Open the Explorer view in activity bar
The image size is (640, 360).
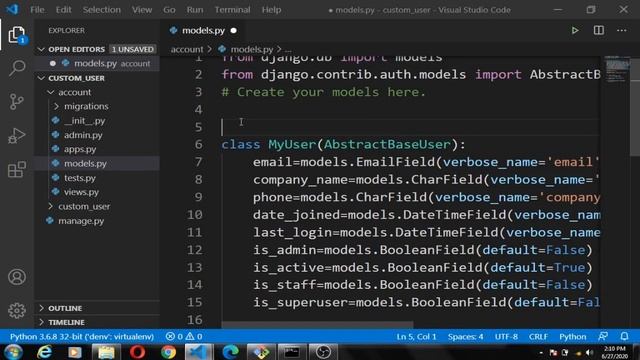click(17, 35)
